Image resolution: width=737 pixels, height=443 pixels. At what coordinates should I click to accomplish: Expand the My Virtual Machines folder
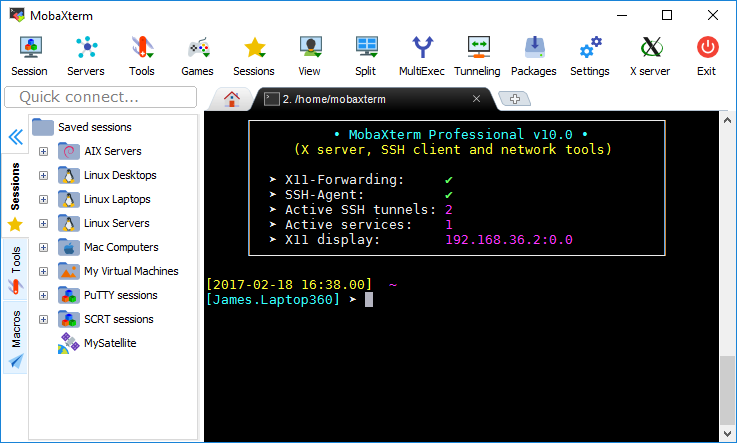point(43,271)
